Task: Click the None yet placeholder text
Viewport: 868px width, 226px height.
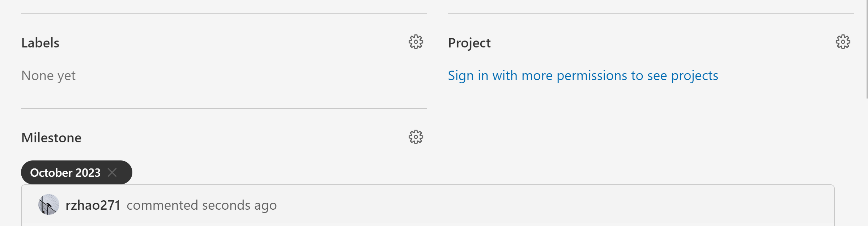Action: 48,75
